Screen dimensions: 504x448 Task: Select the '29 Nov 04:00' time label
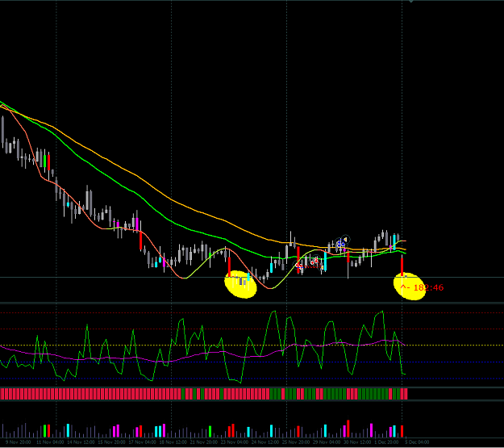pyautogui.click(x=327, y=442)
